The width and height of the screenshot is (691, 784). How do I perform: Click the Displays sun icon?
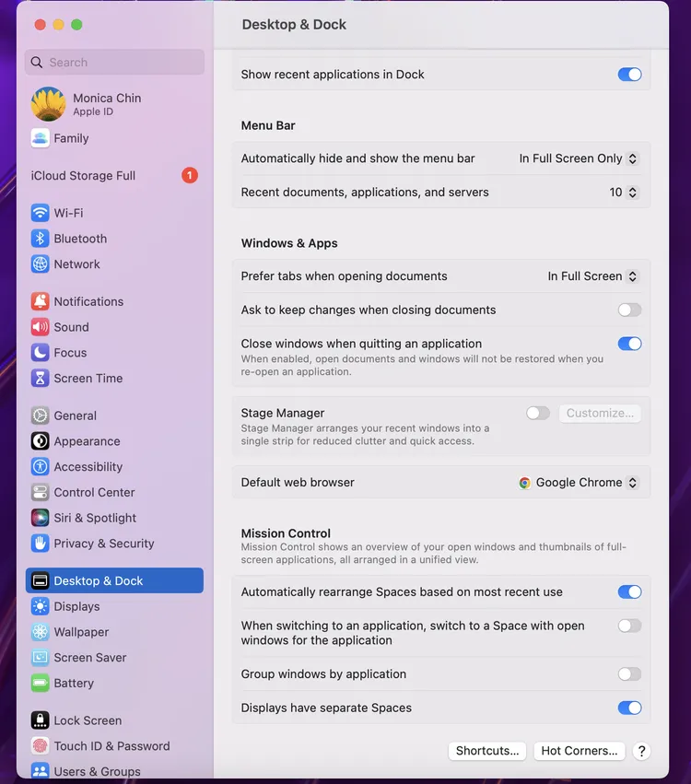tap(40, 606)
